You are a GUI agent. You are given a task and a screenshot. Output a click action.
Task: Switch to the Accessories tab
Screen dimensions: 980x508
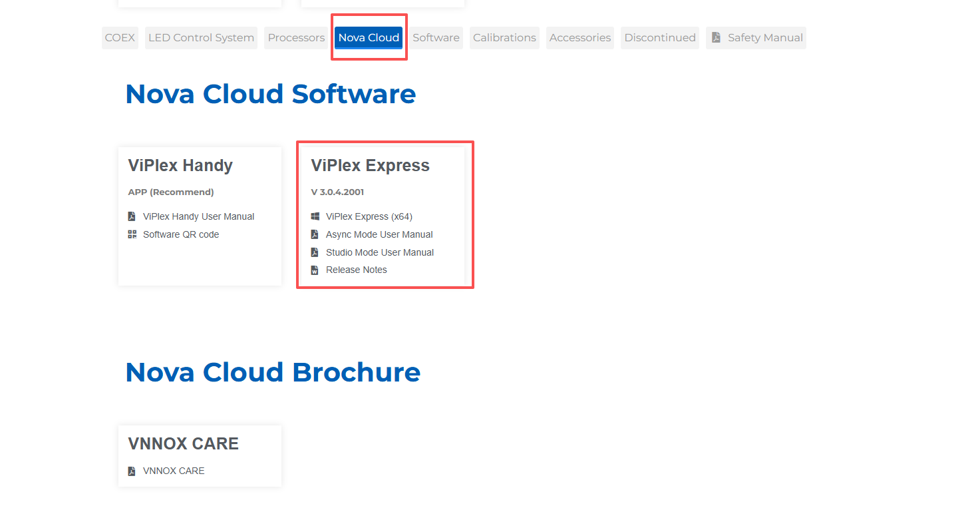pos(580,38)
